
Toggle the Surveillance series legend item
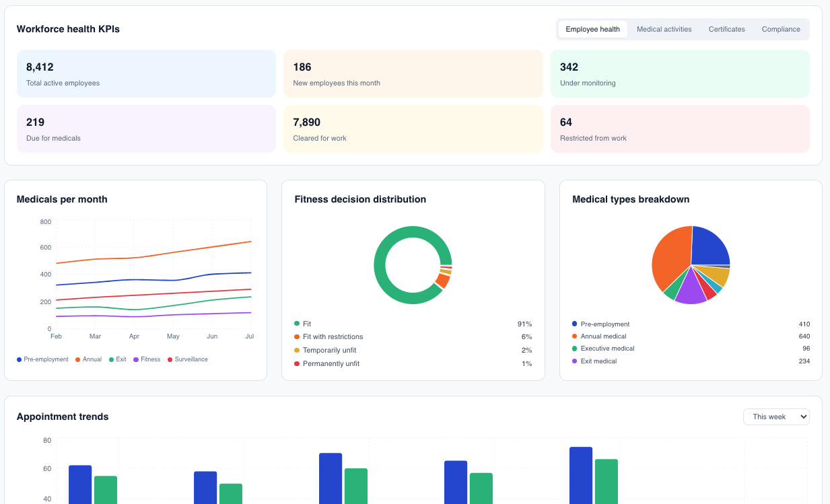188,359
